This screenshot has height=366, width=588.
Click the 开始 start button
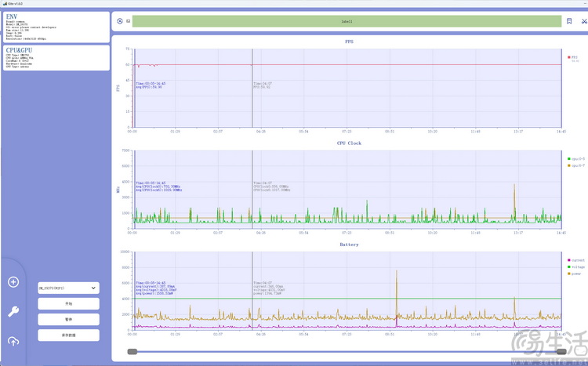click(69, 304)
